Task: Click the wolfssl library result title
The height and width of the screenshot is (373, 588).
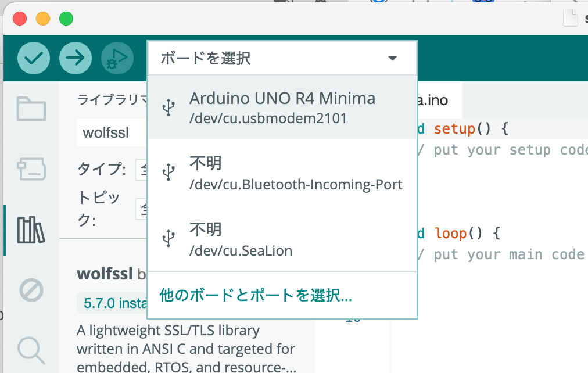Action: (105, 274)
